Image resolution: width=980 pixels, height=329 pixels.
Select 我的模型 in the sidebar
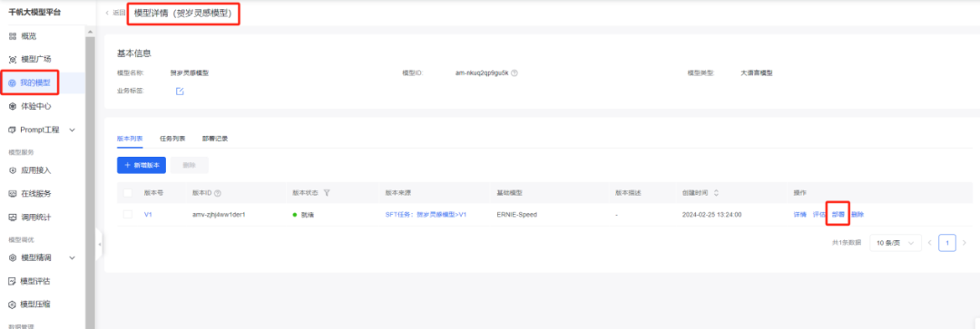[35, 82]
